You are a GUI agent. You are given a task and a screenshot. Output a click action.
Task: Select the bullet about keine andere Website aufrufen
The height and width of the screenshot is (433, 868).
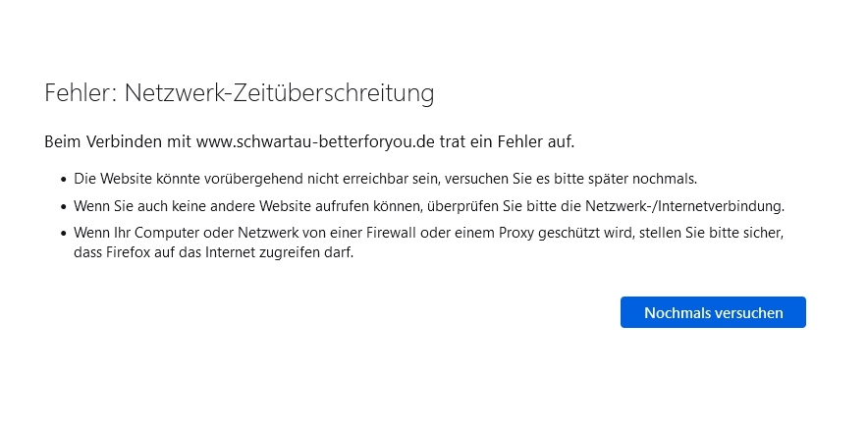click(429, 206)
